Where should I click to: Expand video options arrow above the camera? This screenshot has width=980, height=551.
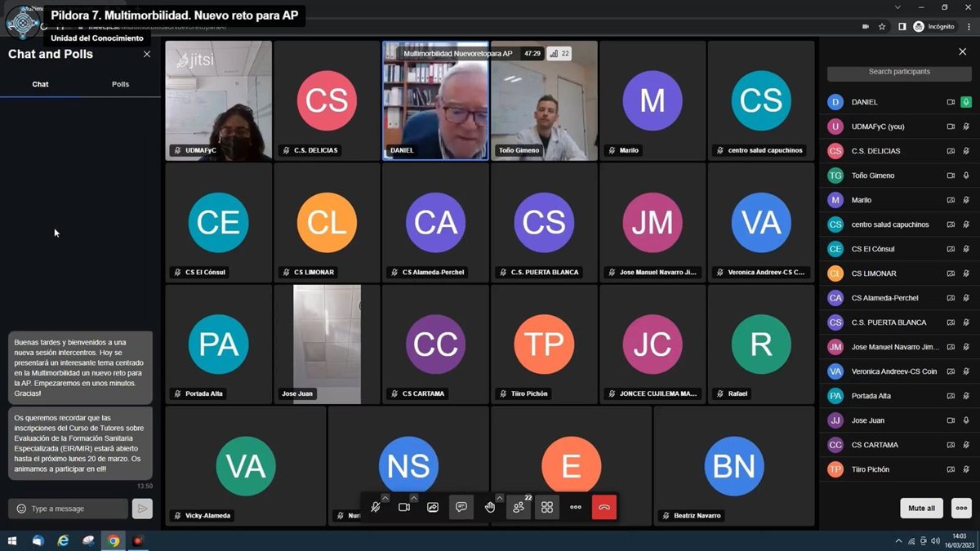(x=414, y=498)
